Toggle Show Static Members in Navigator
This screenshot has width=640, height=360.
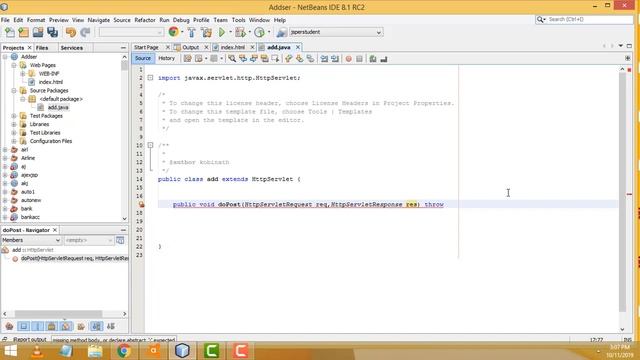click(38, 326)
